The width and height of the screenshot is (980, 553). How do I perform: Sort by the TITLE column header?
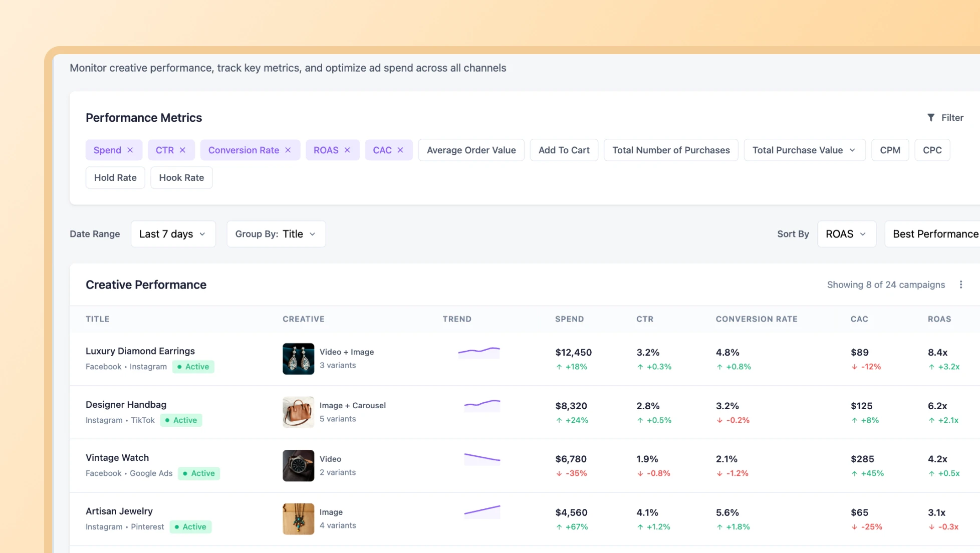pos(98,319)
